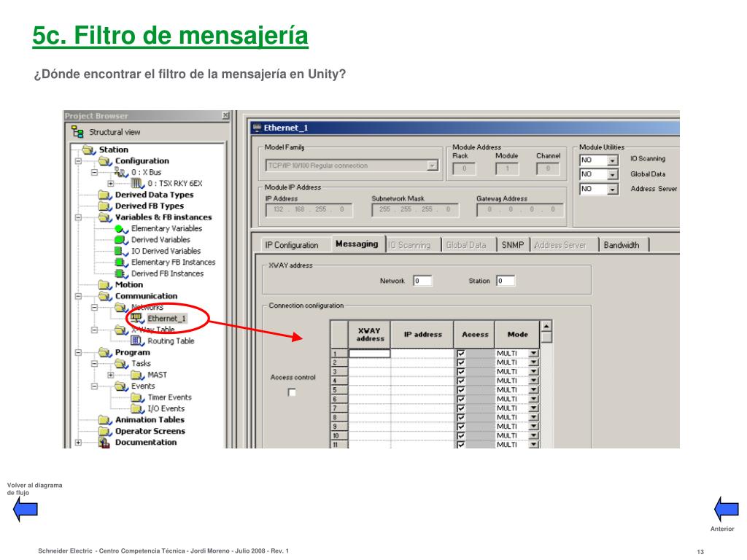Close the Project Browser panel
This screenshot has height=560, width=747.
pyautogui.click(x=226, y=116)
